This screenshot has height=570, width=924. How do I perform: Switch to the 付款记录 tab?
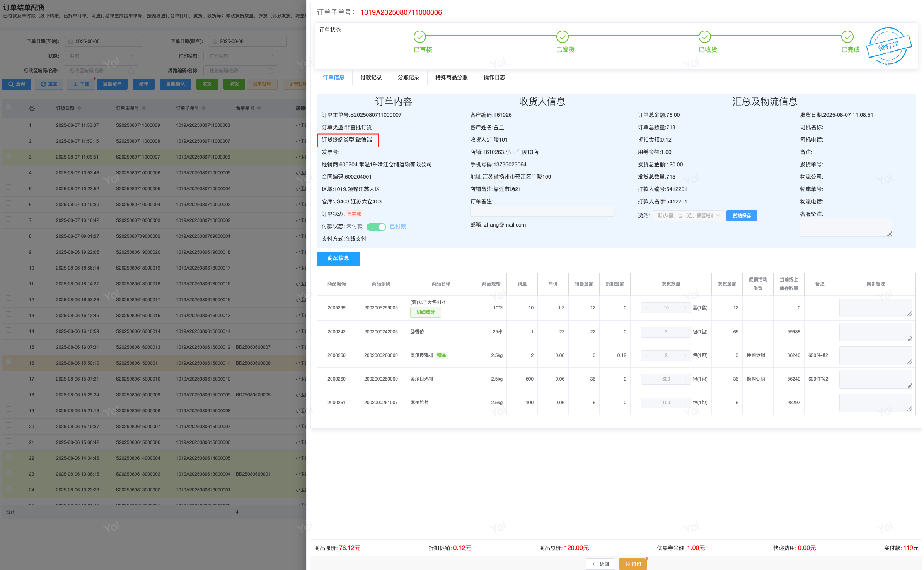tap(371, 77)
